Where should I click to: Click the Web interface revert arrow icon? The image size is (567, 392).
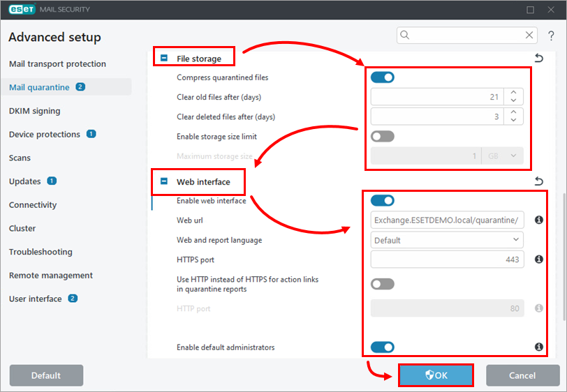tap(538, 182)
